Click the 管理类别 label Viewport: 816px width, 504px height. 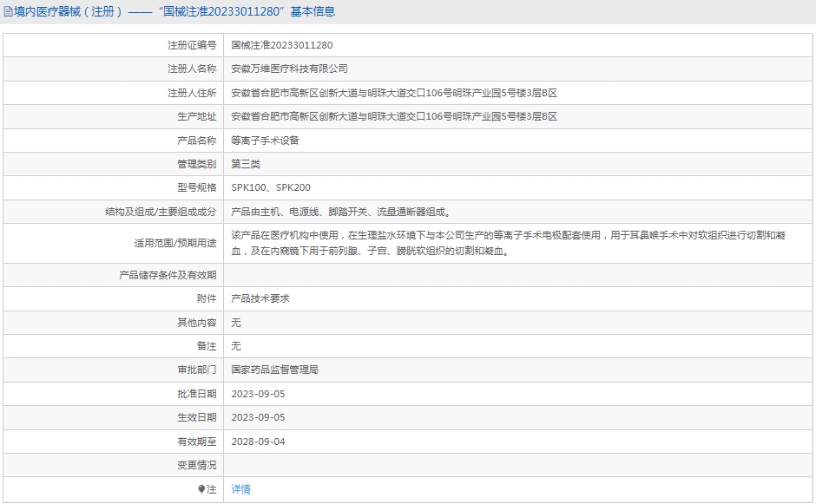click(x=197, y=164)
